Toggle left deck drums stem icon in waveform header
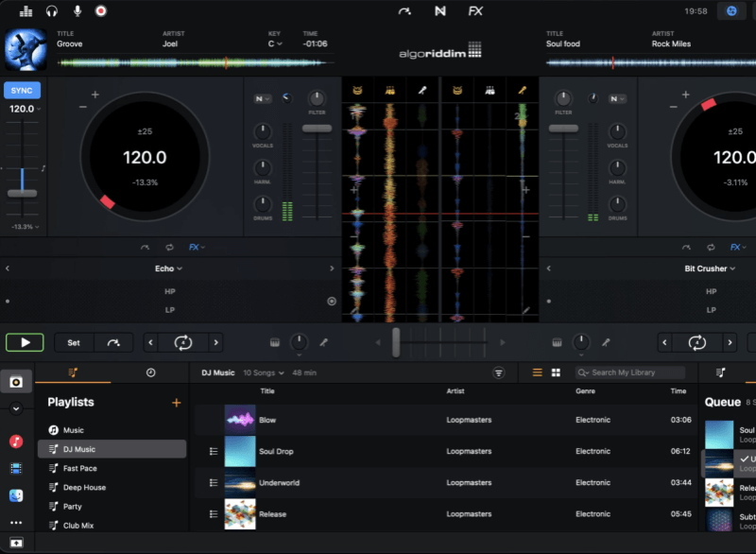Image resolution: width=756 pixels, height=554 pixels. [357, 90]
